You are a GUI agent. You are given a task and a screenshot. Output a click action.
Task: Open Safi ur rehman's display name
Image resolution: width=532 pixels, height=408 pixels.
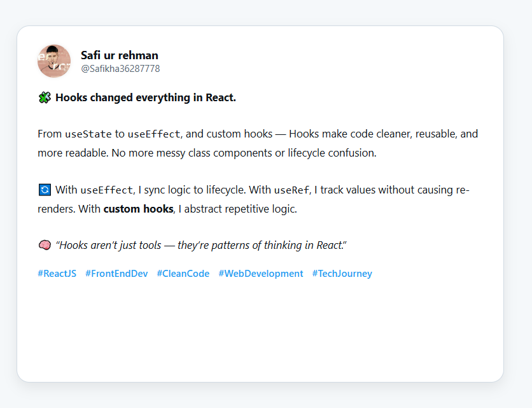[120, 55]
